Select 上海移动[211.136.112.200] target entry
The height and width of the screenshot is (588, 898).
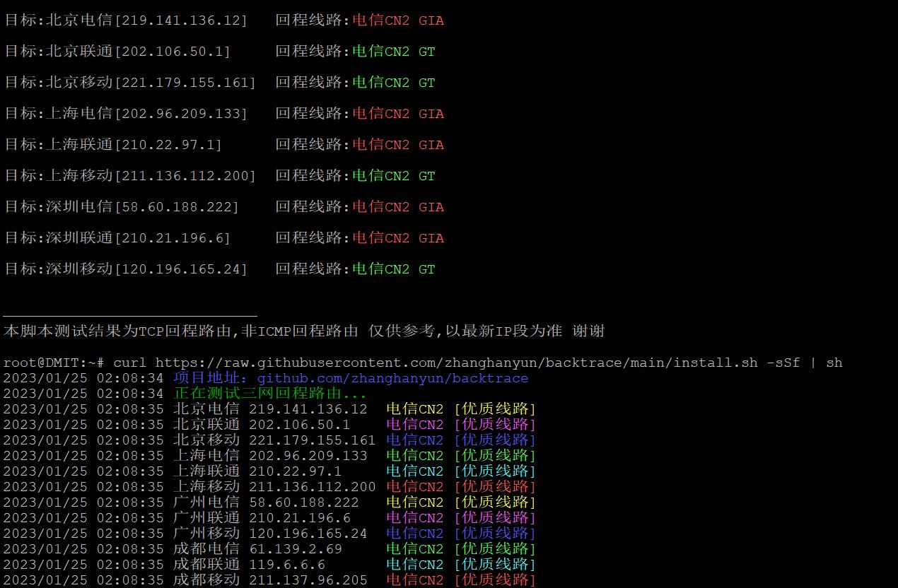point(130,176)
